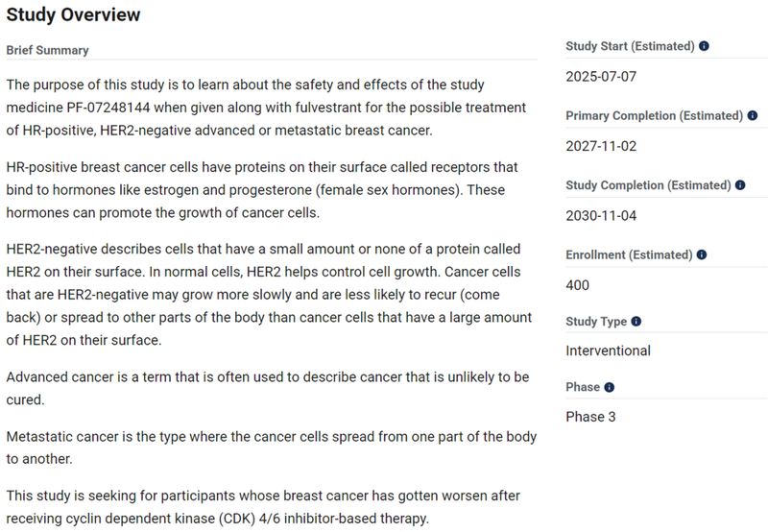Click the study start date 2025-07-07
The height and width of the screenshot is (532, 768).
[x=601, y=77]
